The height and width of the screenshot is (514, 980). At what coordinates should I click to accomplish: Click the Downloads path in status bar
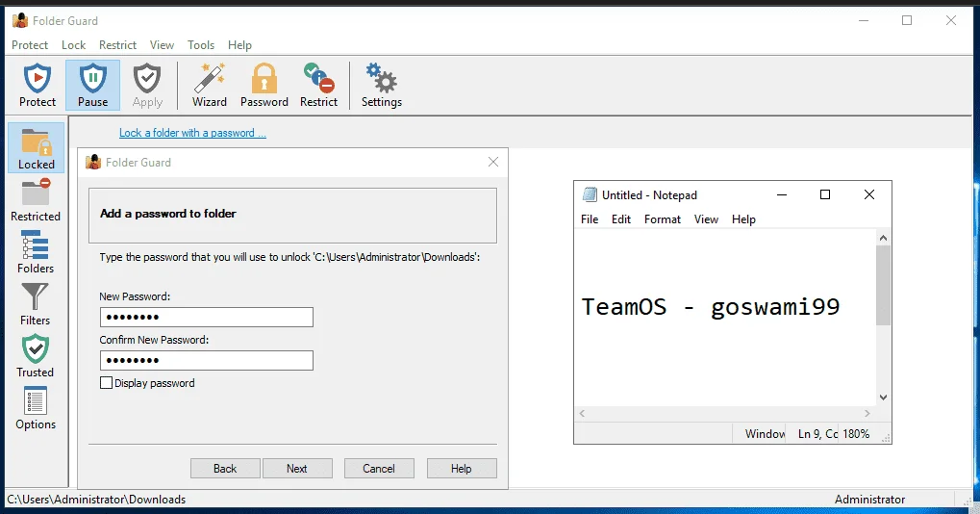tap(96, 499)
